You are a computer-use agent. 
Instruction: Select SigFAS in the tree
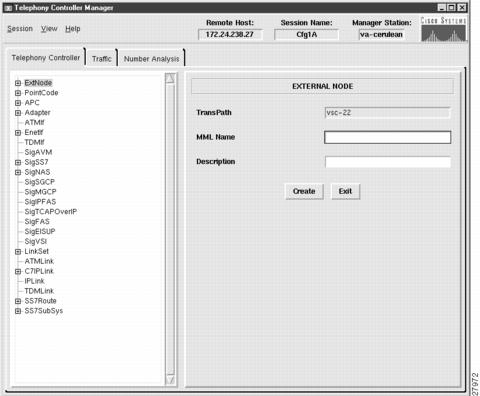37,222
